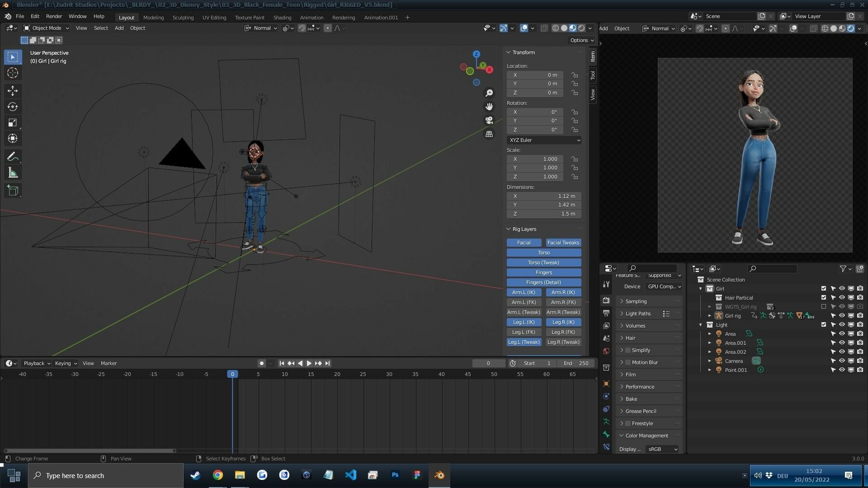
Task: Click the Arm.R (IK) rig layer button
Action: [x=563, y=292]
